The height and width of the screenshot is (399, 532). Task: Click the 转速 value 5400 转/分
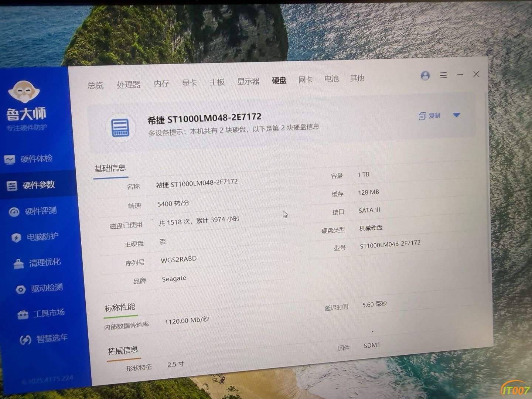[x=173, y=204]
